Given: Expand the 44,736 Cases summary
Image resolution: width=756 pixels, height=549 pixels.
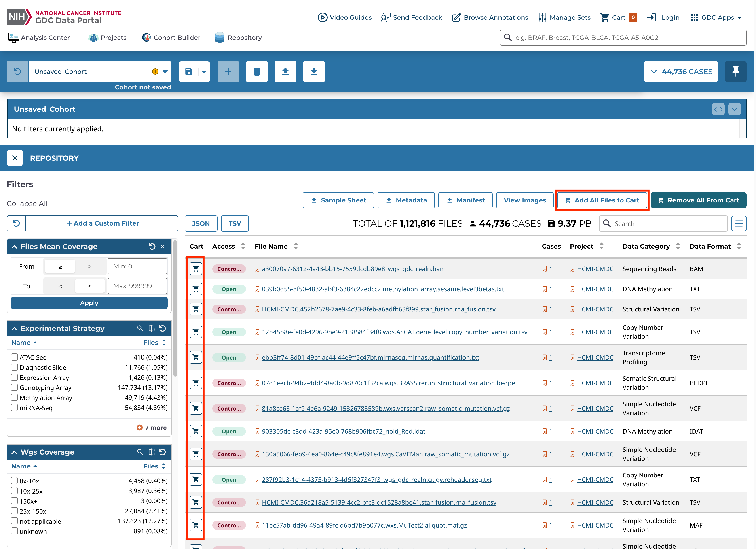Looking at the screenshot, I should tap(681, 71).
